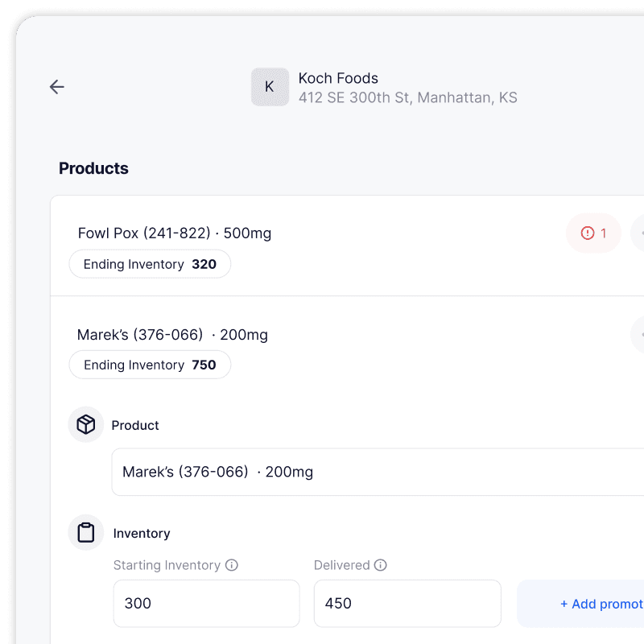Click the Ending Inventory 320 chip
This screenshot has height=644, width=644.
[150, 264]
